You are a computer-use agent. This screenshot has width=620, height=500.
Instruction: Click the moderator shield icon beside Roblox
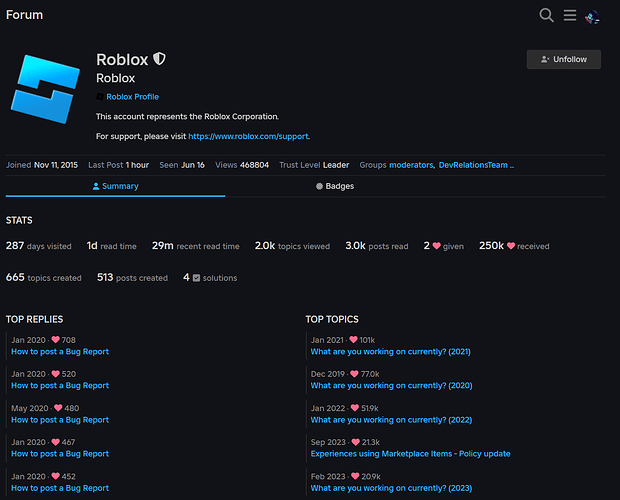pyautogui.click(x=159, y=59)
